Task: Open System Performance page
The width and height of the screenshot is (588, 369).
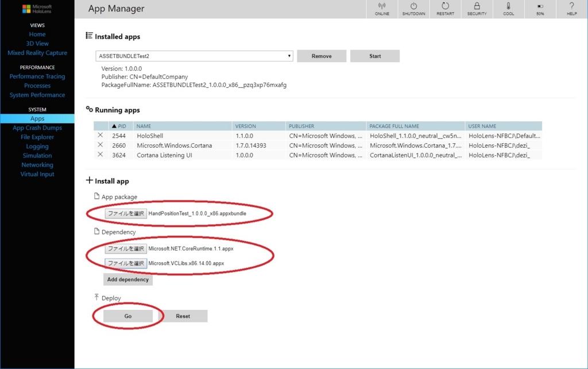Action: (x=37, y=95)
